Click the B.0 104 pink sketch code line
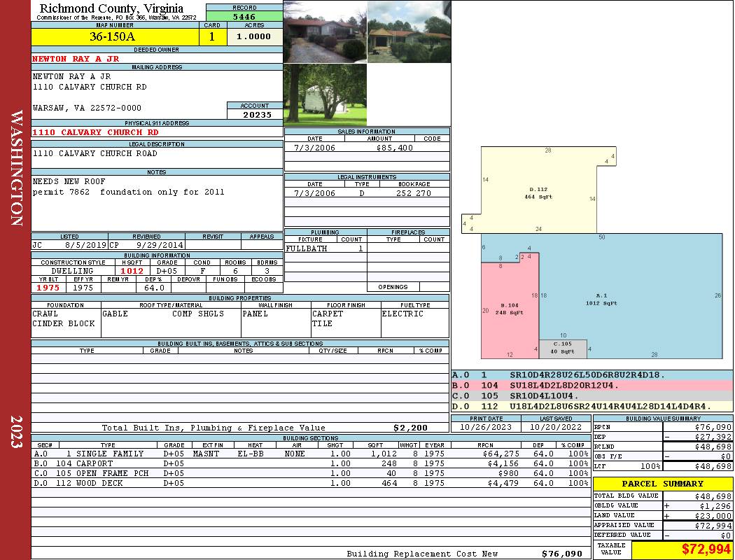The width and height of the screenshot is (735, 560). tap(592, 385)
